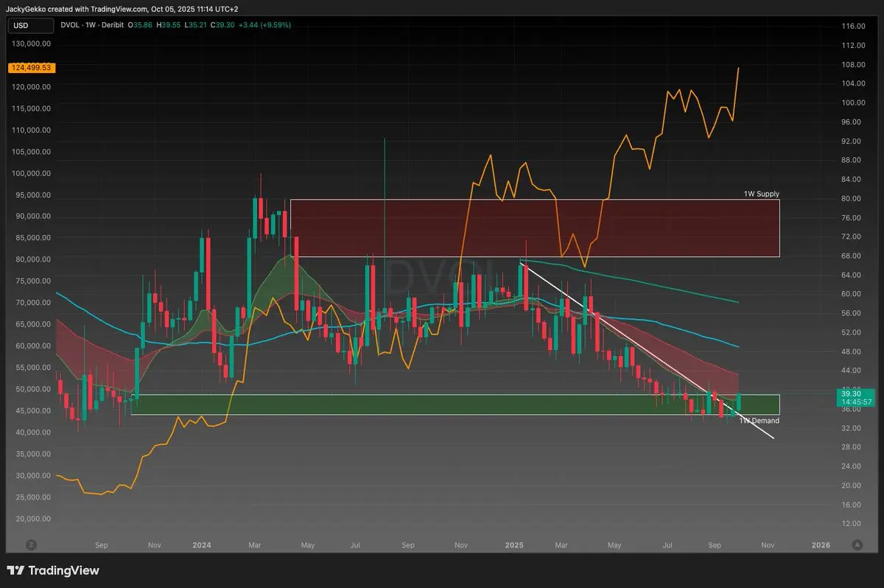The image size is (884, 588).
Task: Select the green 1W Demand zone rectangle
Action: pos(455,405)
